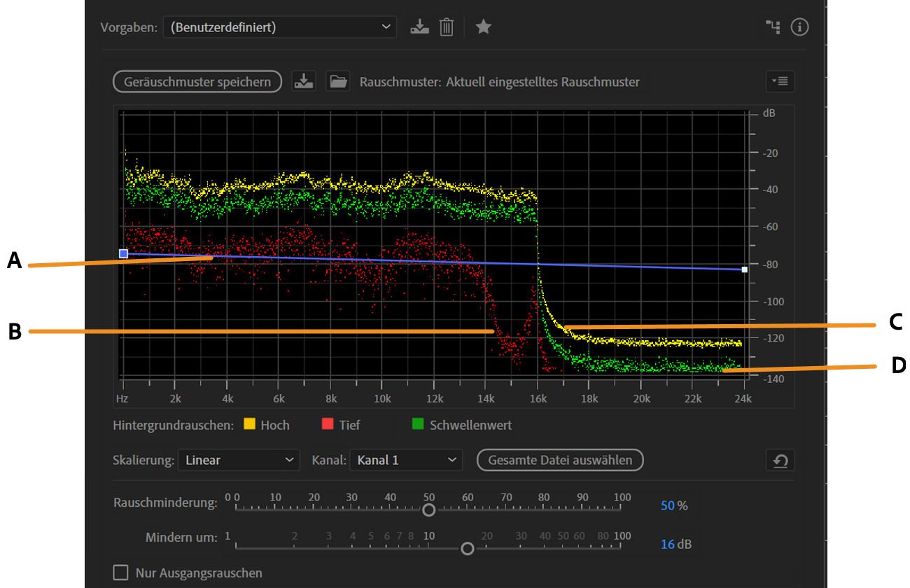The image size is (910, 588).
Task: Open the graph options menu icon
Action: [x=780, y=81]
